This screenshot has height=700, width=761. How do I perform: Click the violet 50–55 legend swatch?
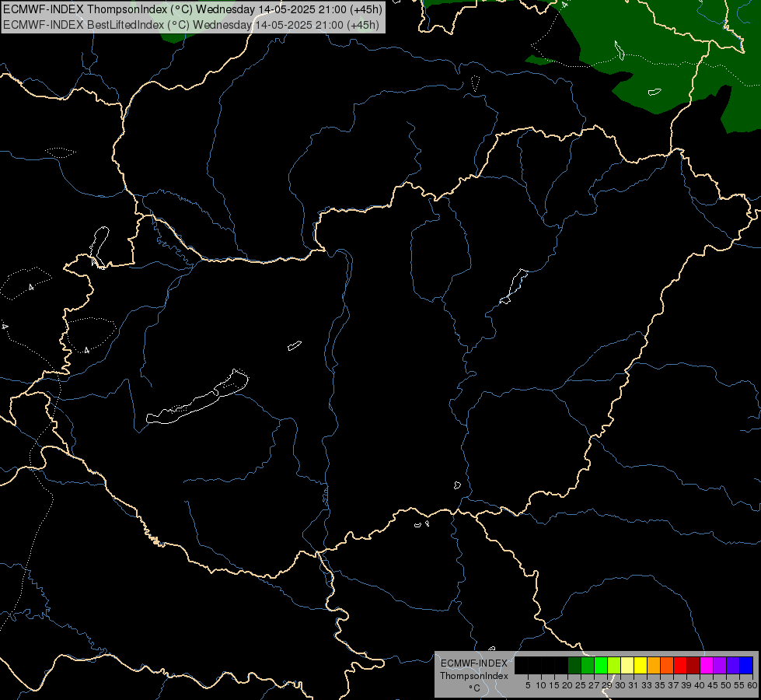pos(733,665)
